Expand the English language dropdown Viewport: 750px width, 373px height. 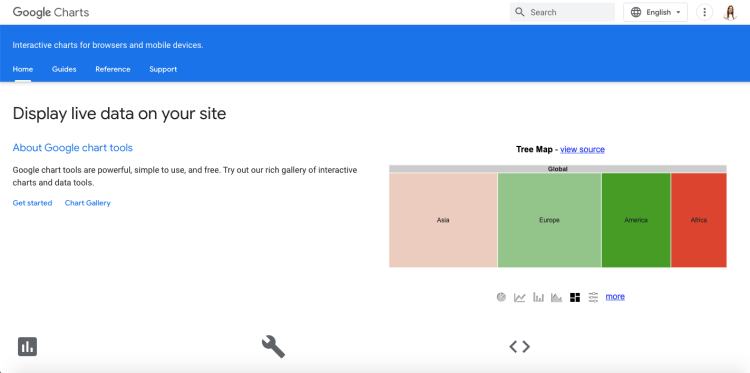[655, 12]
